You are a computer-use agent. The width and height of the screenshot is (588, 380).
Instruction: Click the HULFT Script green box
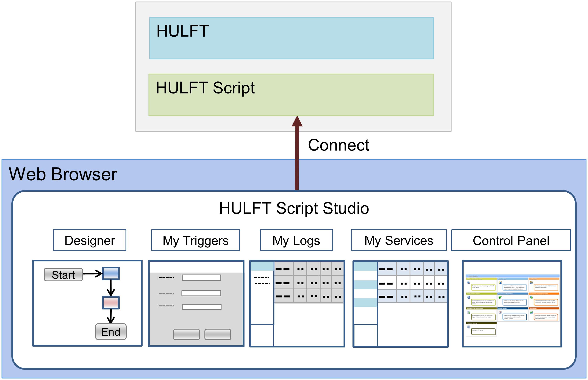coord(291,95)
